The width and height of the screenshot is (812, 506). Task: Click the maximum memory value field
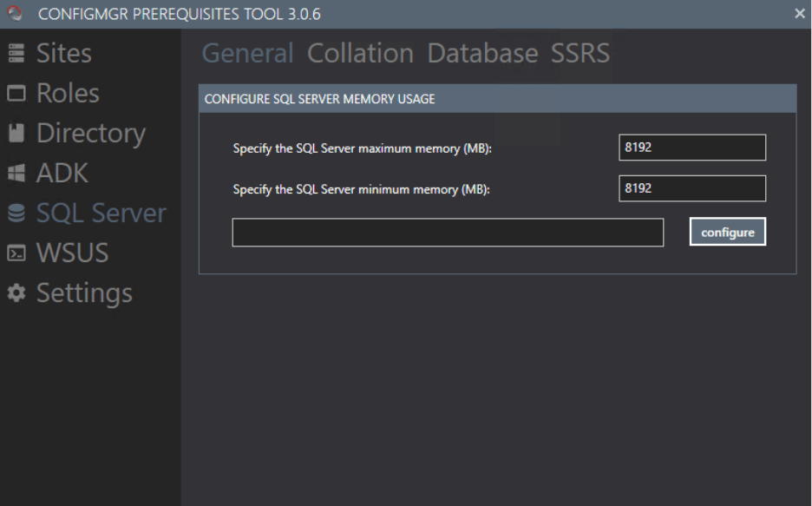691,148
